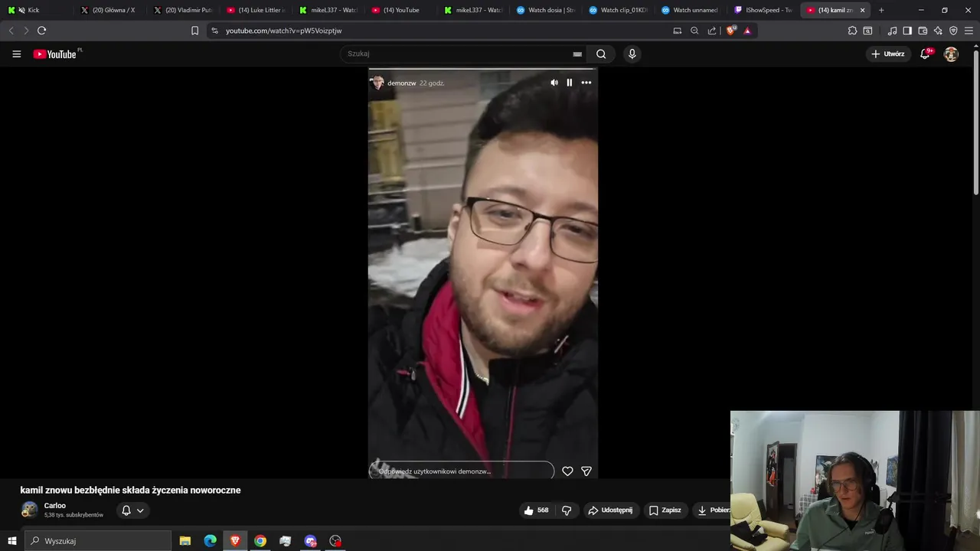Like the video with thumbs up 568
This screenshot has height=551, width=980.
tap(536, 510)
